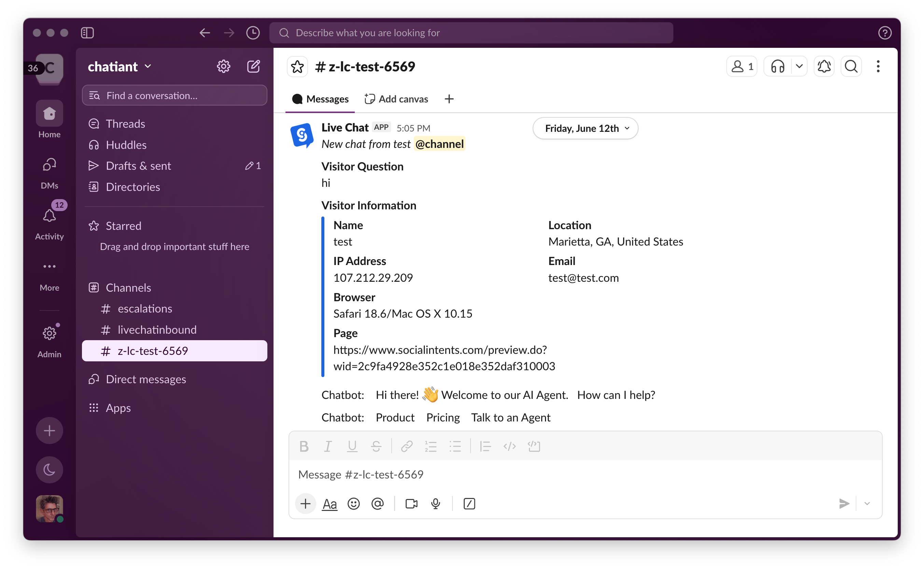
Task: Focus the Find a conversation field
Action: [x=174, y=95]
